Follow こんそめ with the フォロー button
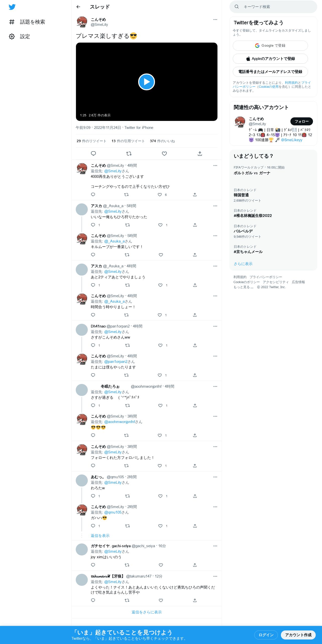The image size is (322, 644). tap(302, 121)
